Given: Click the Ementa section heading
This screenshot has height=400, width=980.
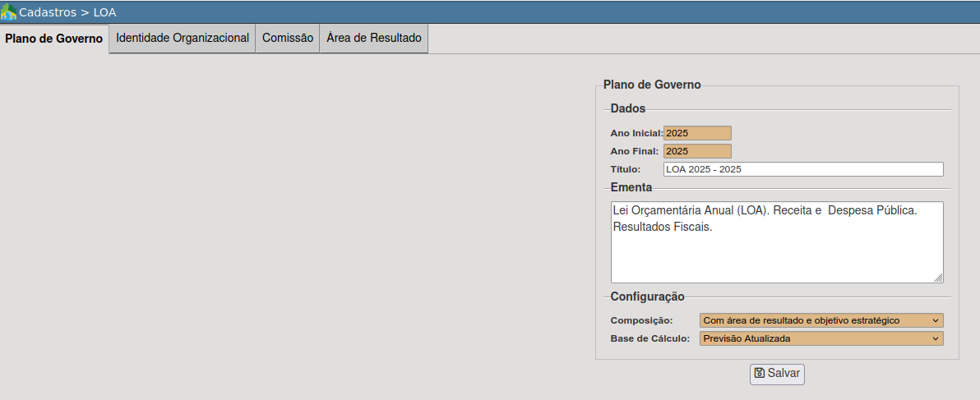Looking at the screenshot, I should tap(631, 187).
